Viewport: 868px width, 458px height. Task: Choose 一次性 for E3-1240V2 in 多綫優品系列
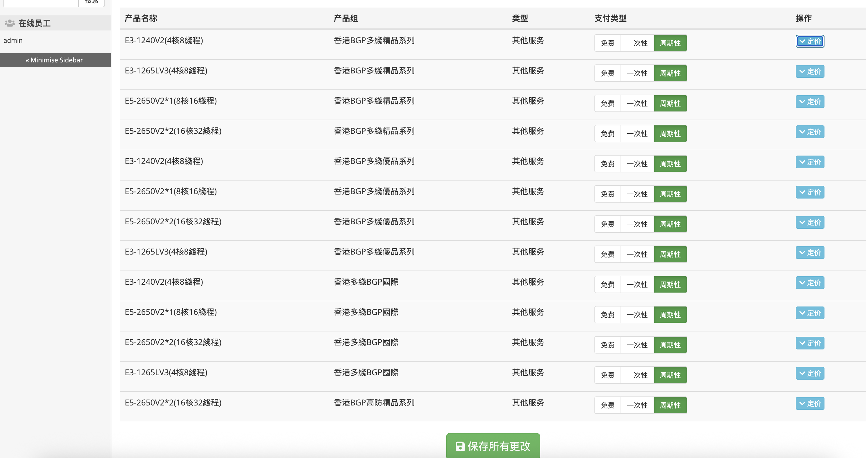637,164
